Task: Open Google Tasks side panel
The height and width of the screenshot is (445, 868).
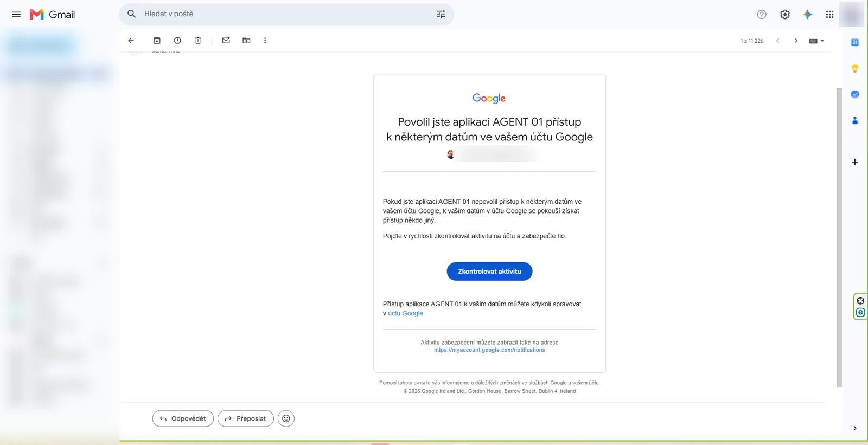Action: (x=855, y=94)
